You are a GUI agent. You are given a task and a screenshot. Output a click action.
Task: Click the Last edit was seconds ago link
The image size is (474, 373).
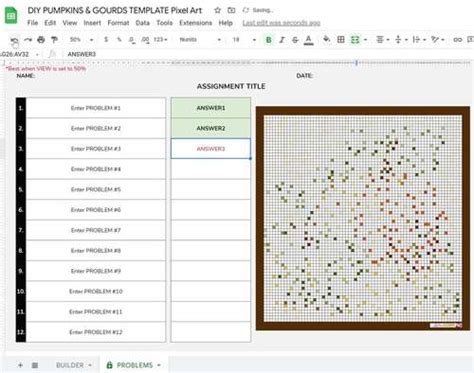tap(281, 23)
